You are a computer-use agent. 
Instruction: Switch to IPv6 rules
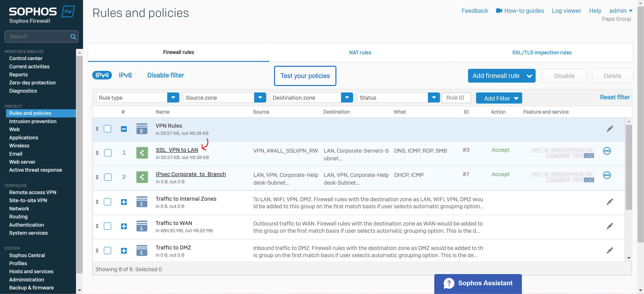pos(125,75)
